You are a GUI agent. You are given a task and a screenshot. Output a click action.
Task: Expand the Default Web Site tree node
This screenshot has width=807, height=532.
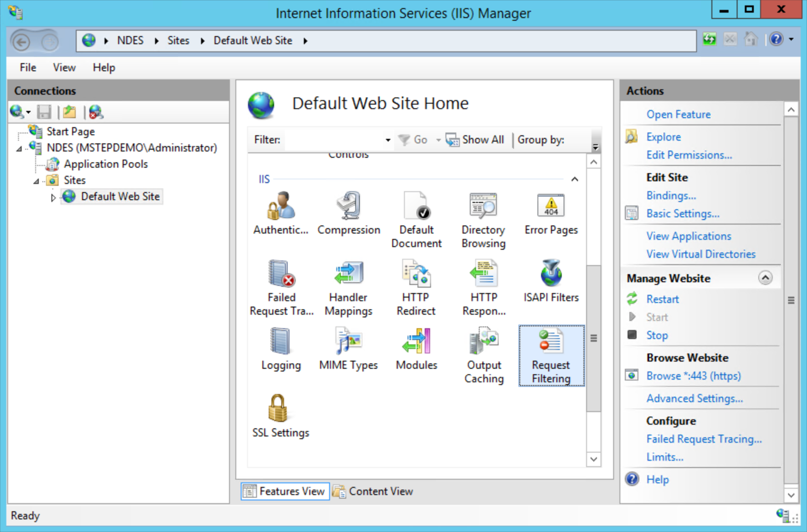53,197
